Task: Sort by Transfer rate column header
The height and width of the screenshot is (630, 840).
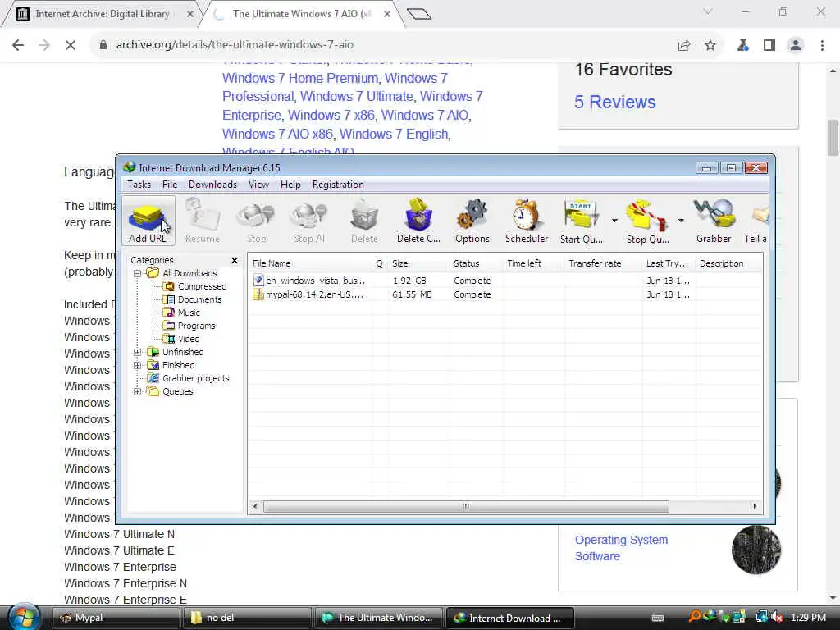Action: click(x=603, y=263)
